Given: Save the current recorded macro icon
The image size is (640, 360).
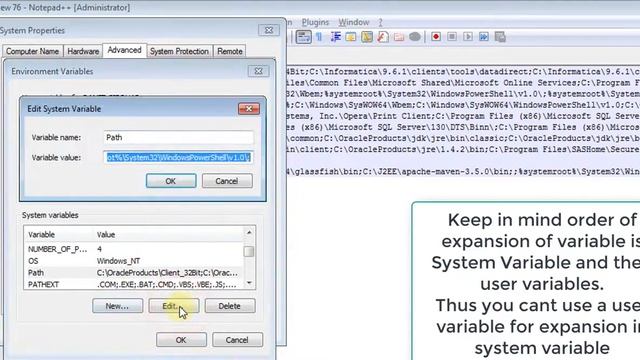Looking at the screenshot, I should (x=500, y=37).
